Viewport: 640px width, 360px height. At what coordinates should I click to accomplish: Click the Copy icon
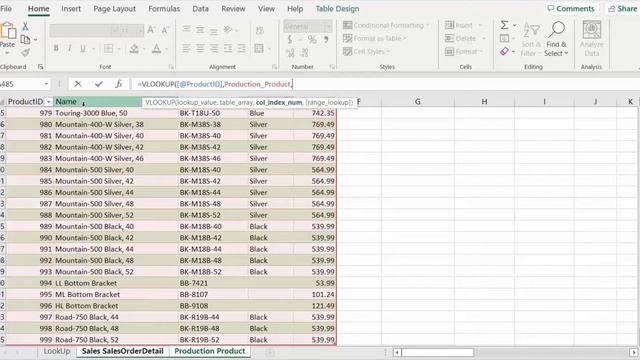[x=25, y=40]
